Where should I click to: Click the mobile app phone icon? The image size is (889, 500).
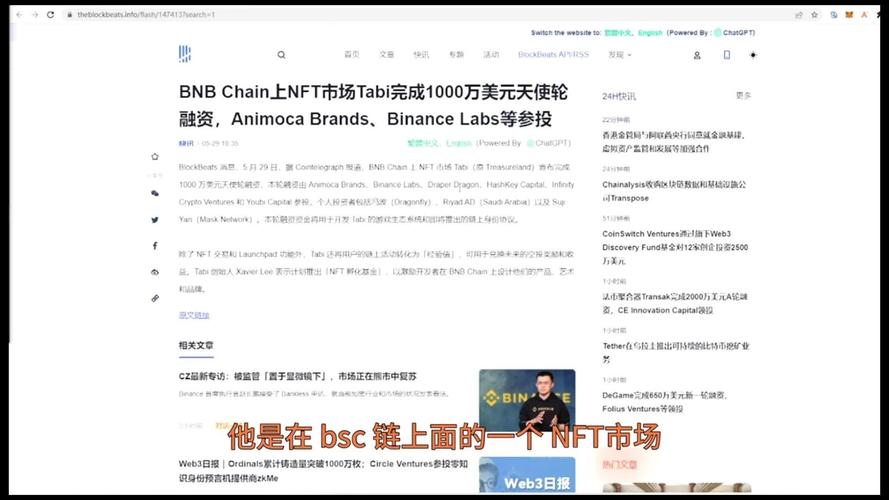tap(726, 54)
